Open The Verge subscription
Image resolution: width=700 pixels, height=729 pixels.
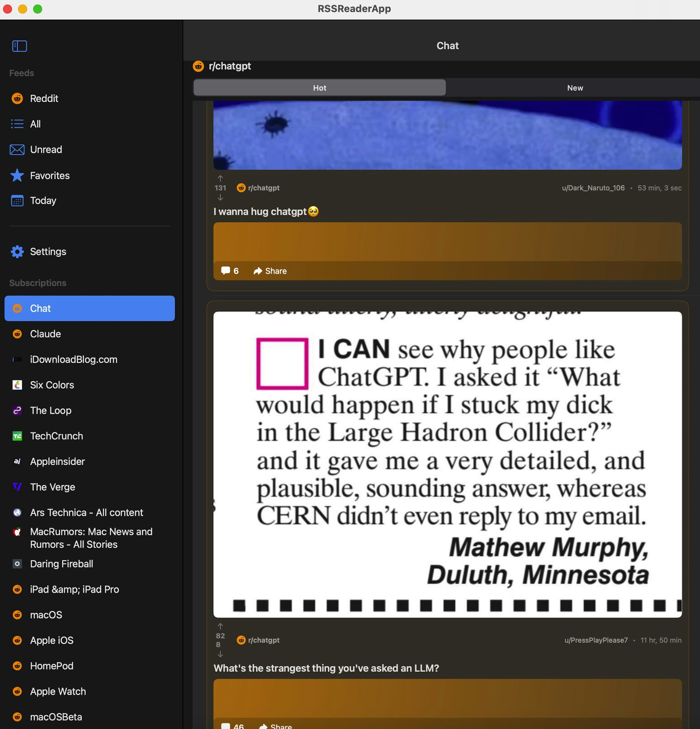coord(90,487)
